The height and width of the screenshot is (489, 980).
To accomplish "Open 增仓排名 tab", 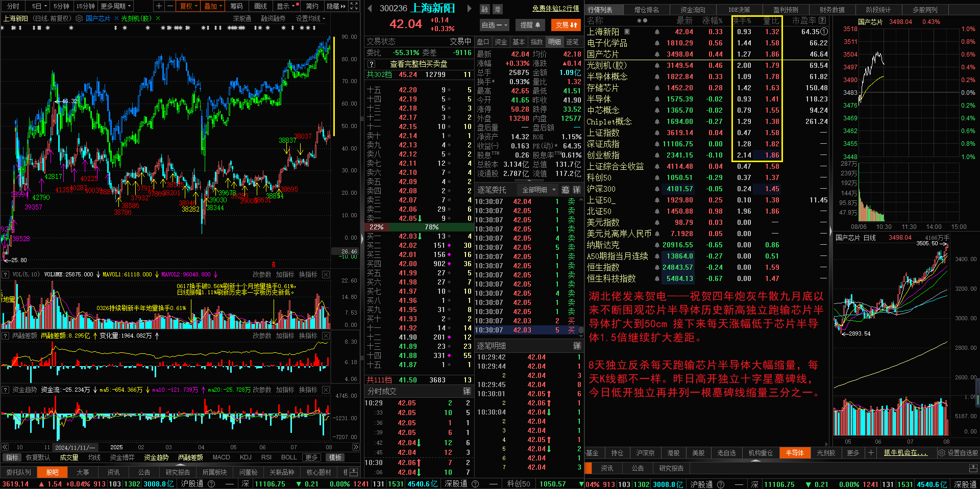I will pos(646,10).
